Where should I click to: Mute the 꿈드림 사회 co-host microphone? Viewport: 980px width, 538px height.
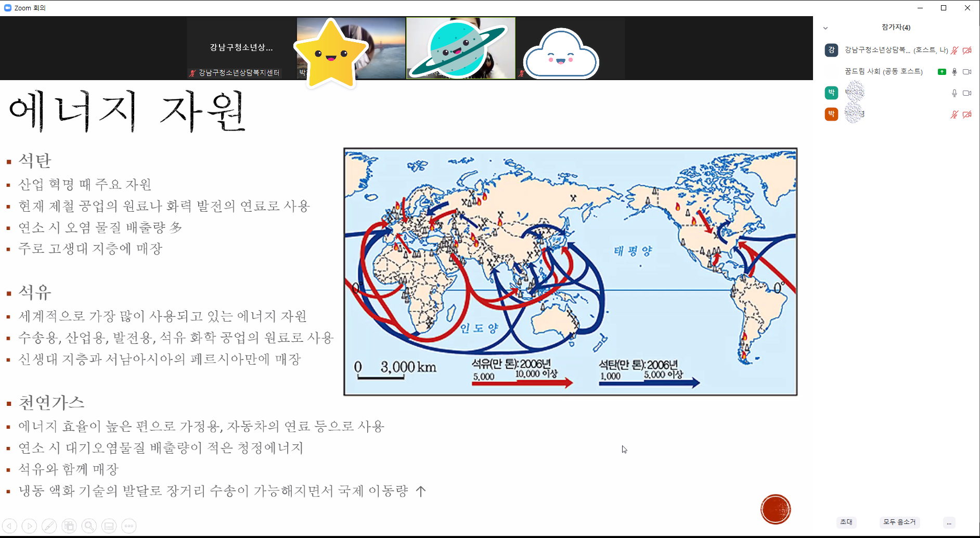(x=955, y=72)
